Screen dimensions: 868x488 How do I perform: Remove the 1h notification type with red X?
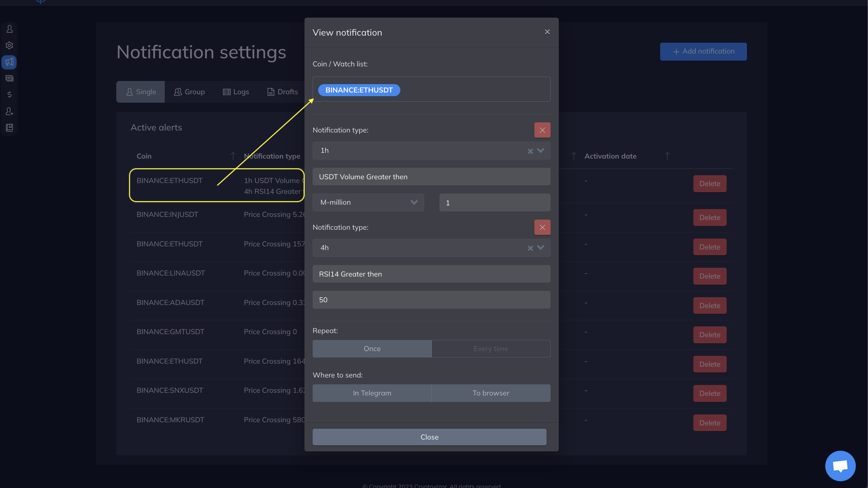click(x=542, y=130)
